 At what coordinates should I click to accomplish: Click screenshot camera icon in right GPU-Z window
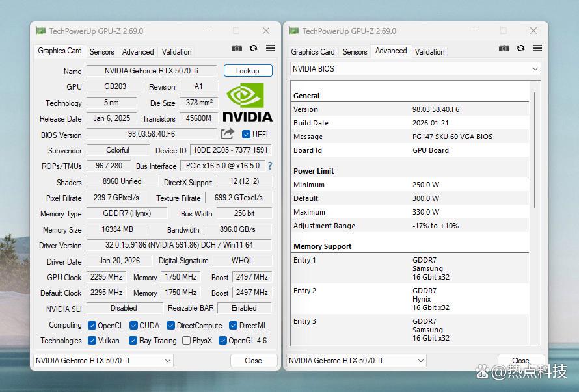point(504,48)
